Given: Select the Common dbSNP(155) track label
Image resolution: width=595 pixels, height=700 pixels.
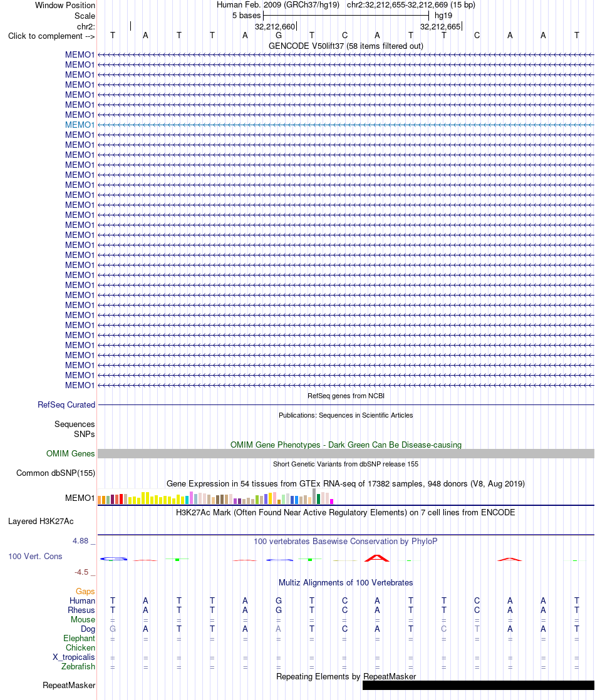Looking at the screenshot, I should (56, 473).
